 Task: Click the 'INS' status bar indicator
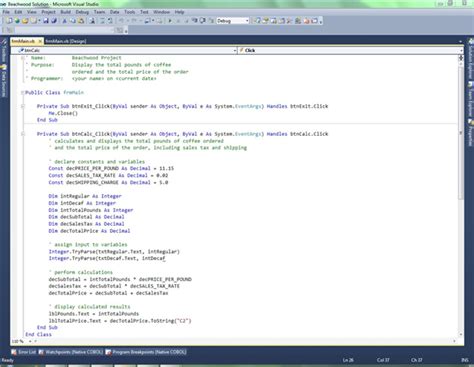click(465, 360)
